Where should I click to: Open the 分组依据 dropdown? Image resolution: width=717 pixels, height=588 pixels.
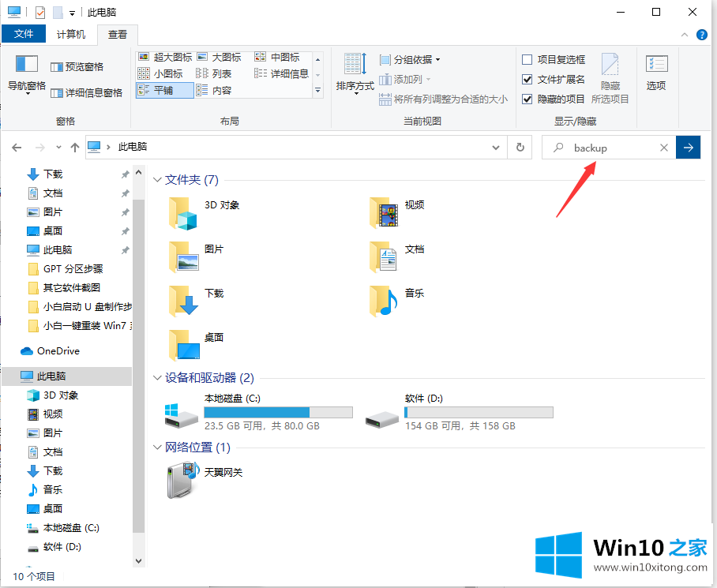[x=410, y=60]
